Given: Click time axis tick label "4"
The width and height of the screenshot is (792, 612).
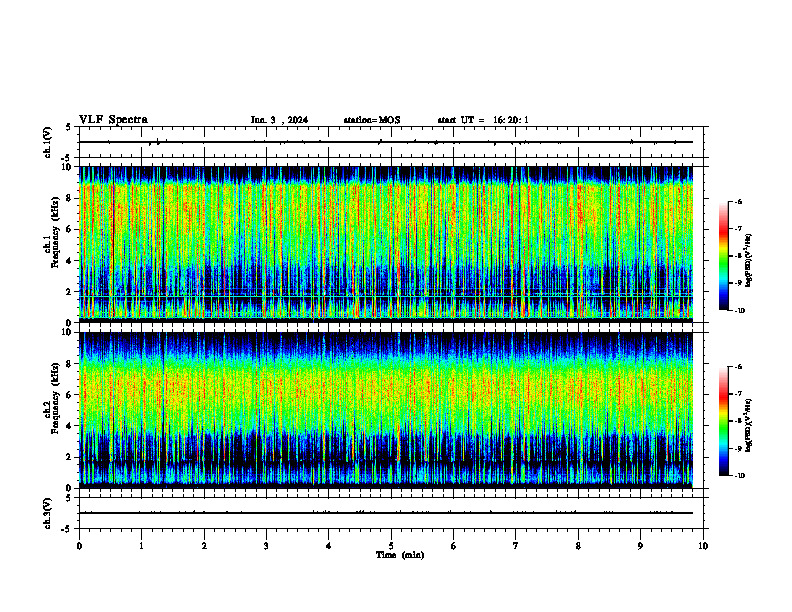Looking at the screenshot, I should point(329,546).
